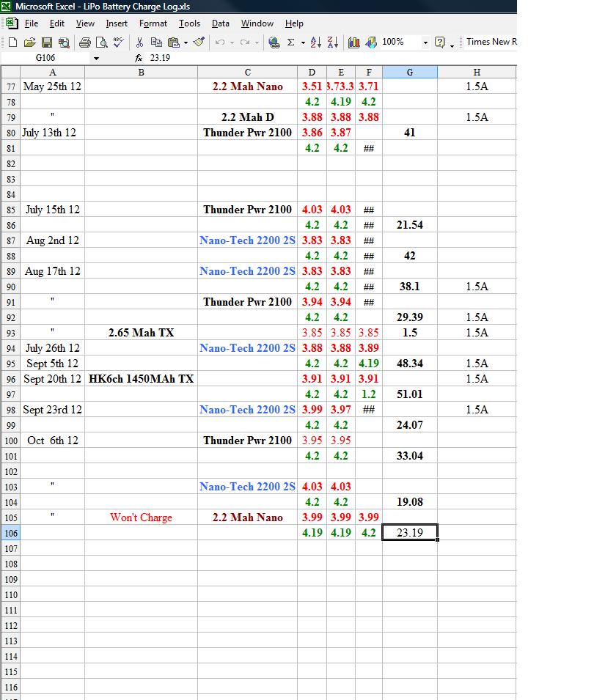Sort the data ascending A to Z
Image resolution: width=616 pixels, height=700 pixels.
click(x=315, y=42)
